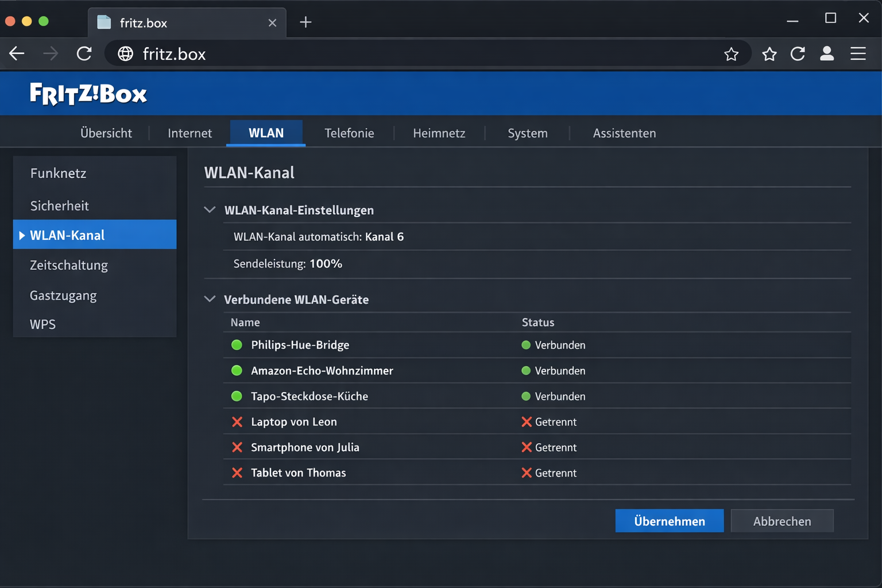Click the Abbrechen button
Viewport: 882px width, 588px height.
pos(782,521)
